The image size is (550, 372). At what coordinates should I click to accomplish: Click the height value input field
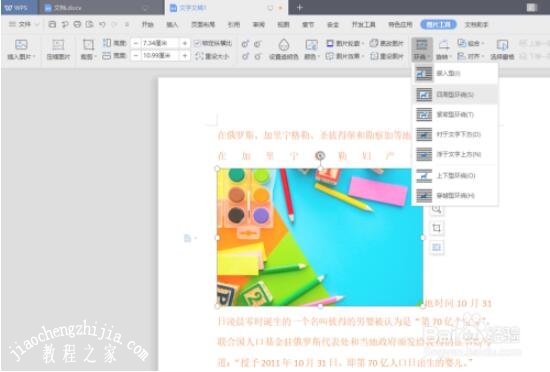160,43
